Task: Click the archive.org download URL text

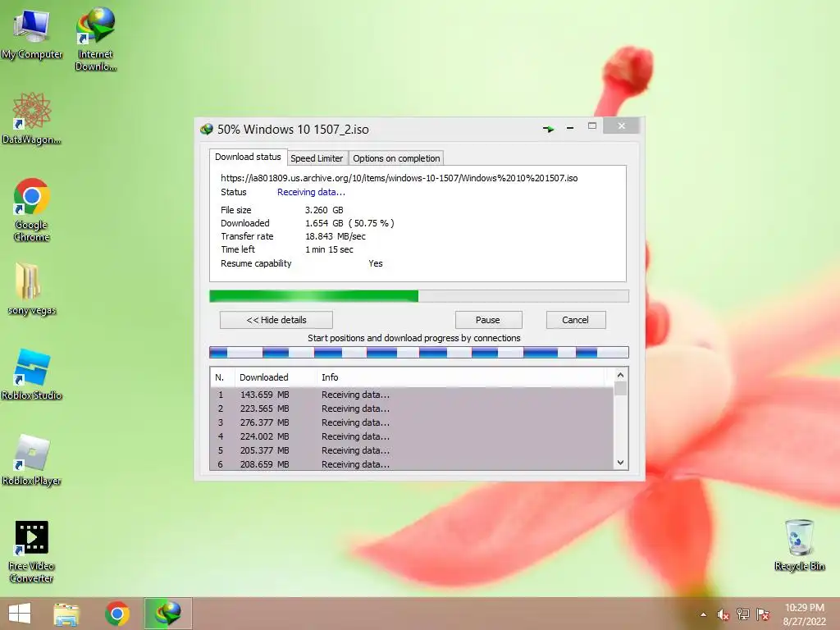Action: [x=399, y=178]
